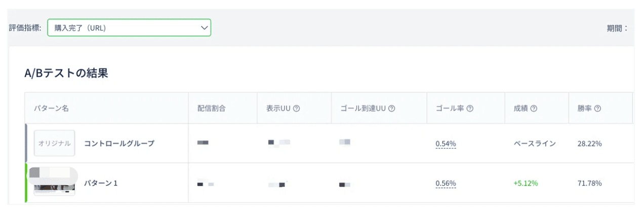
Task: Click the 28.22% win rate value
Action: 589,144
